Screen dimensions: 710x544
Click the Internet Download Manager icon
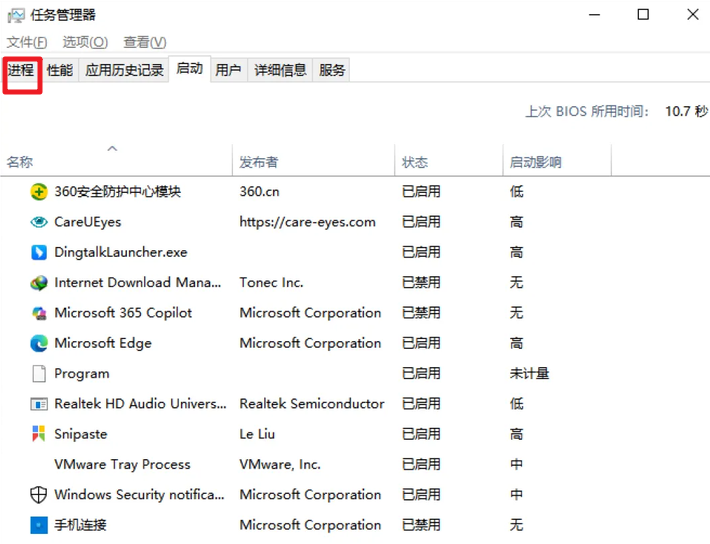coord(39,283)
